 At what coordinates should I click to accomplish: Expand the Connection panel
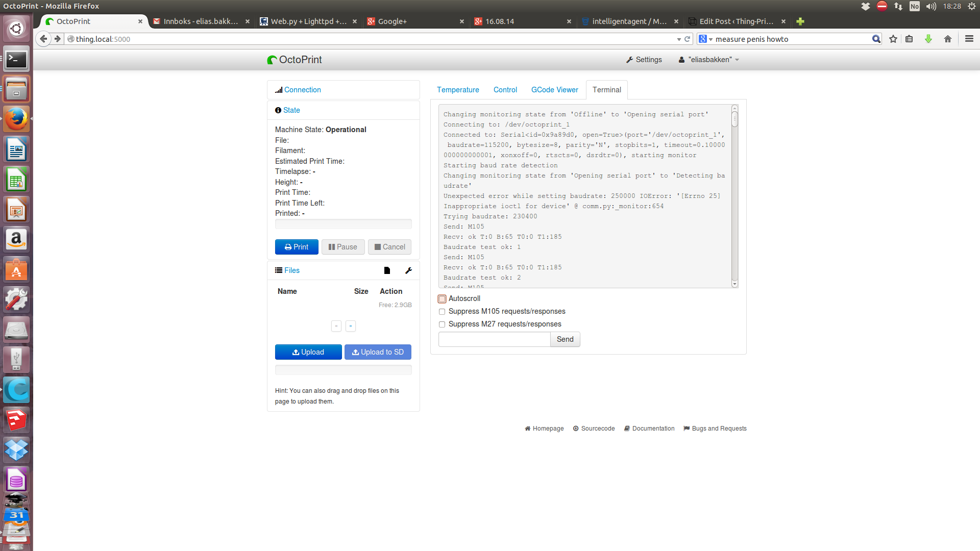click(x=302, y=90)
